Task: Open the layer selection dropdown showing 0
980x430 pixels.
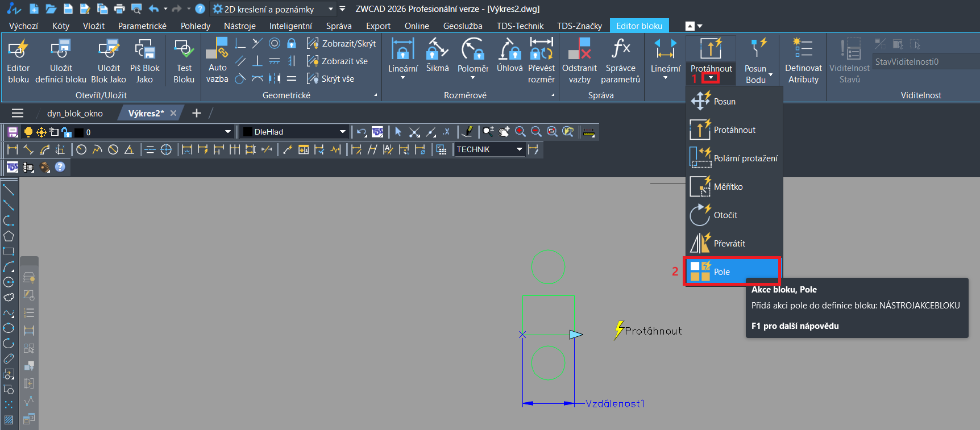Action: [x=227, y=132]
